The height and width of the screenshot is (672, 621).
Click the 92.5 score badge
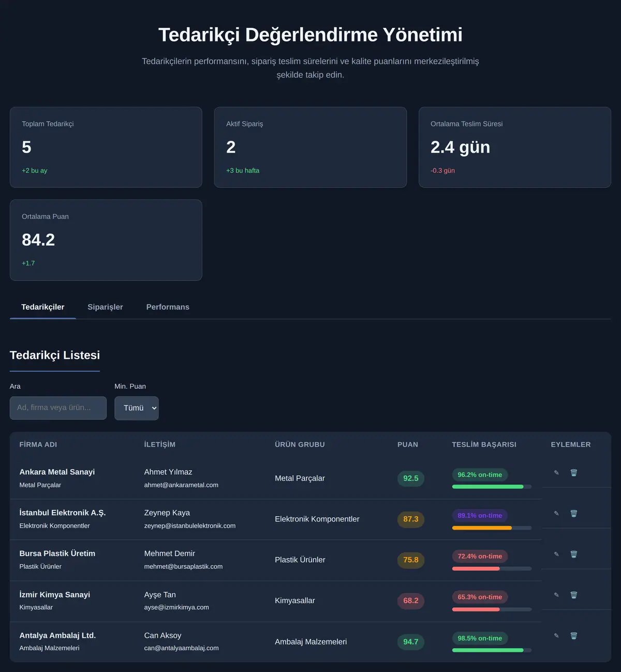point(411,478)
